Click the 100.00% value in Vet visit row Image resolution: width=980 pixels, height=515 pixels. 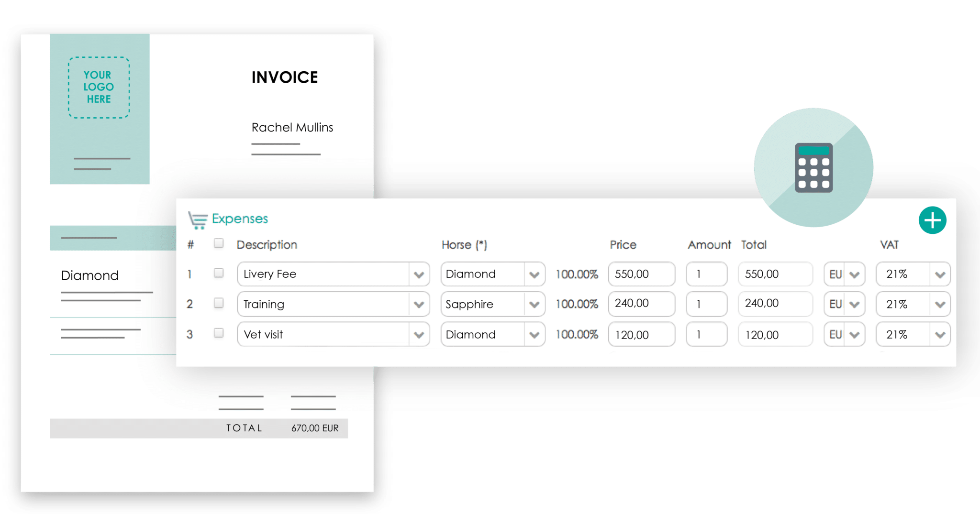pyautogui.click(x=577, y=334)
